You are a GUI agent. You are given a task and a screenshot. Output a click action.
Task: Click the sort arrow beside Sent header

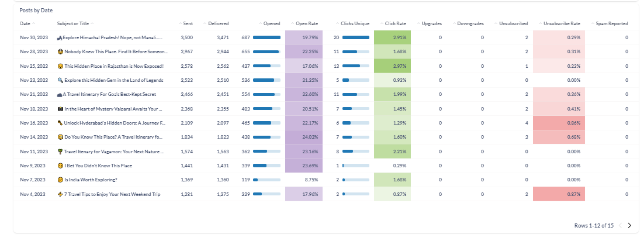180,23
